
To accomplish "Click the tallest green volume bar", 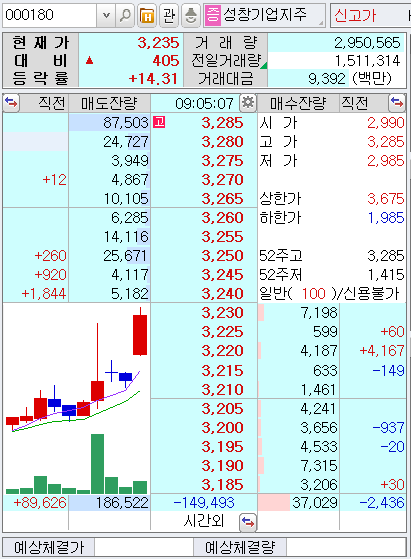I will [x=97, y=463].
